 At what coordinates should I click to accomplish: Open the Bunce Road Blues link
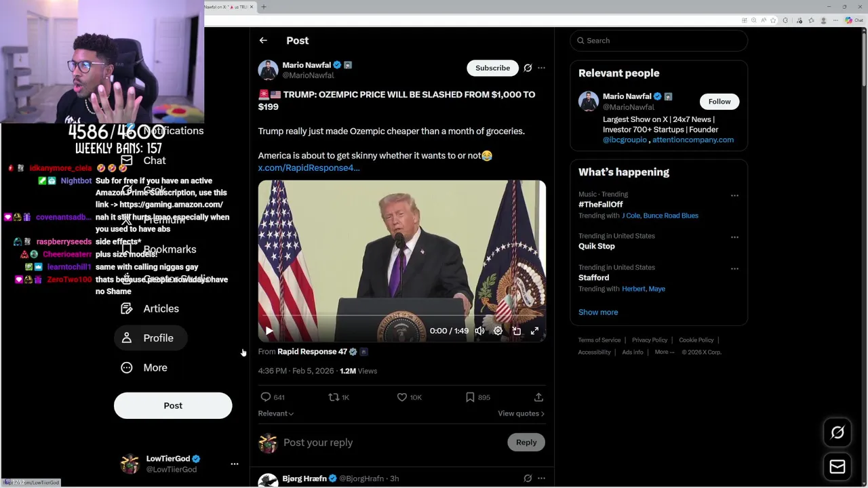tap(671, 216)
